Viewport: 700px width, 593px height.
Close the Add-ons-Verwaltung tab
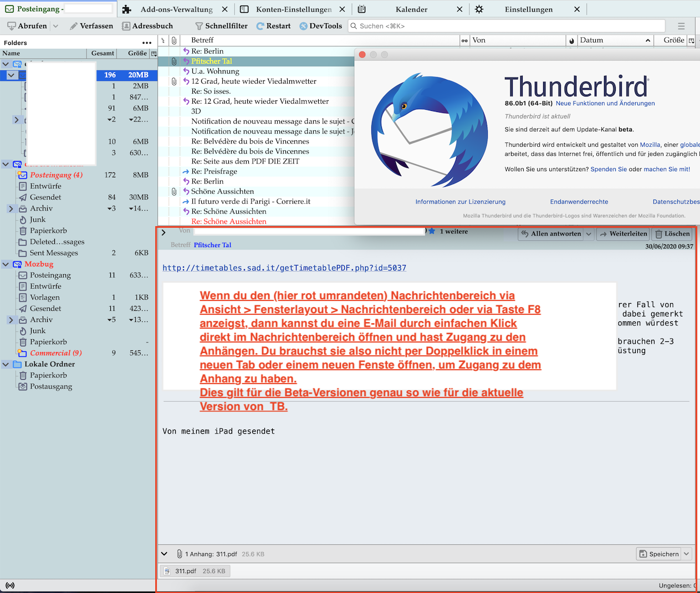[224, 9]
